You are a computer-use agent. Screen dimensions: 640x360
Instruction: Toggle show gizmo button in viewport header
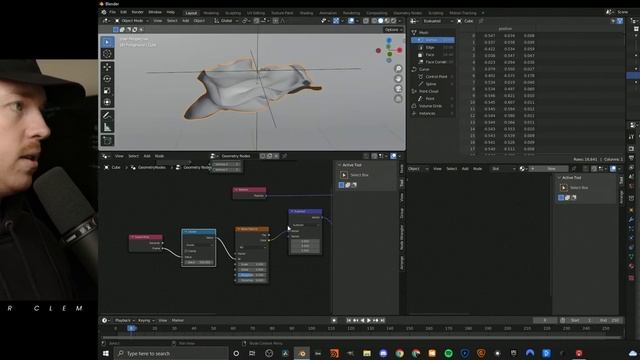pos(336,21)
